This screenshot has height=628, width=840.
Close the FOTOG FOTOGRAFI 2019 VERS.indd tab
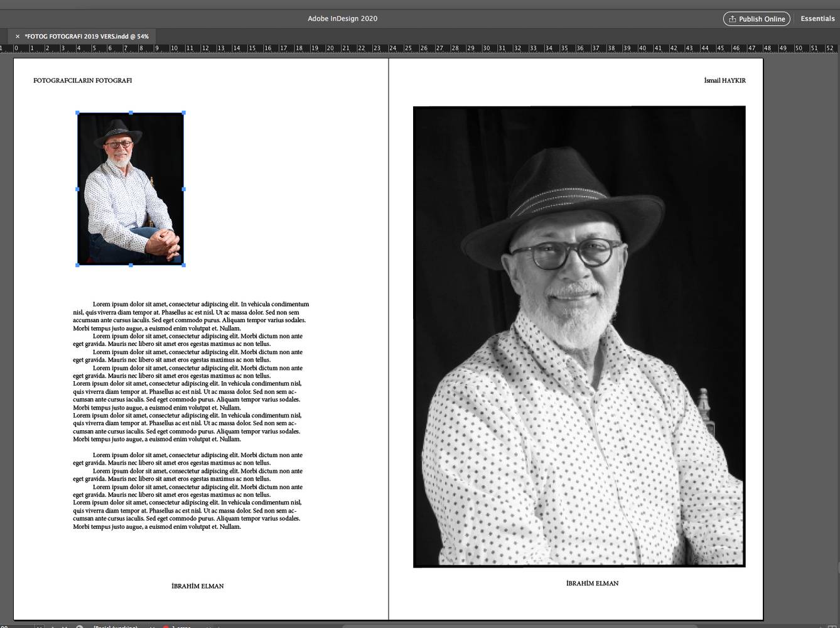(18, 36)
